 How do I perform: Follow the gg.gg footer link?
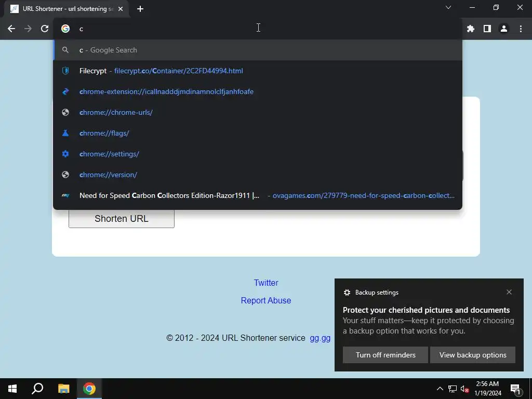coord(320,338)
